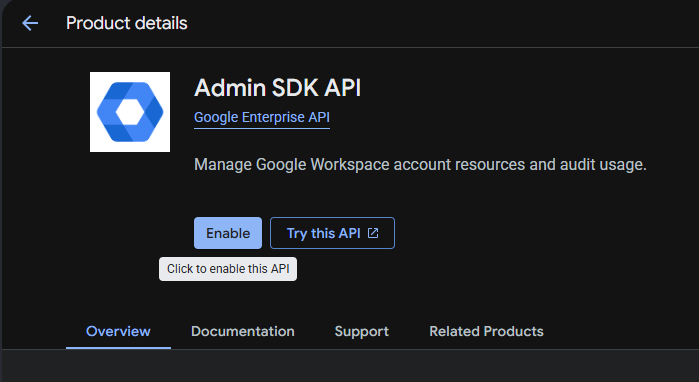Open the Google Enterprise API link
The width and height of the screenshot is (699, 382).
point(262,117)
